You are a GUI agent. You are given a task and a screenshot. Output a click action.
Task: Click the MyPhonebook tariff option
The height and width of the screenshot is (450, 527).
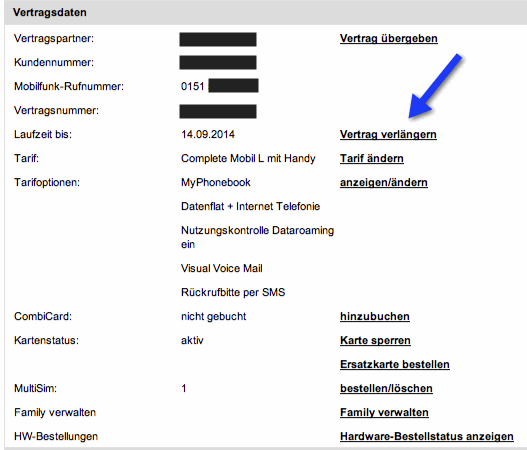tap(216, 182)
